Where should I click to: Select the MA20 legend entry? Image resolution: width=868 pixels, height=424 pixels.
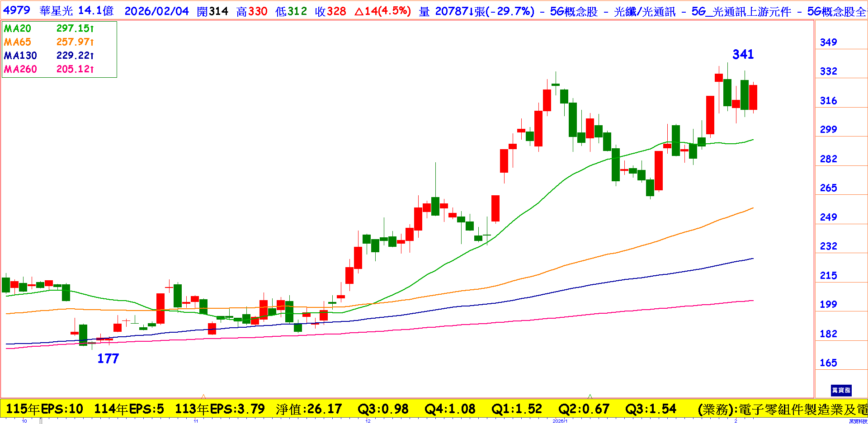(18, 28)
